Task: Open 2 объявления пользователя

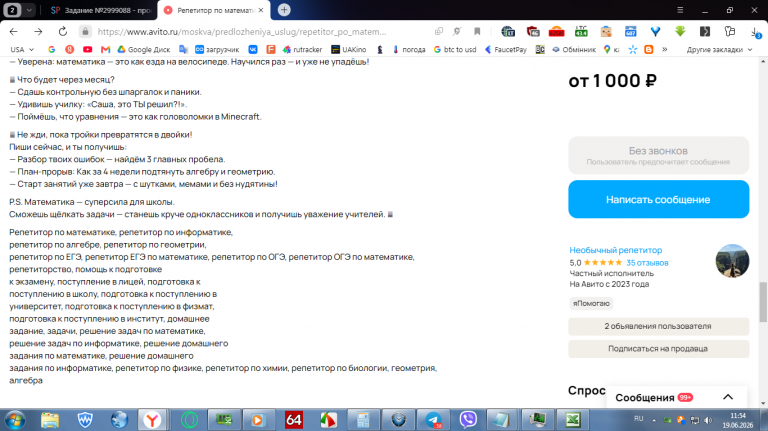Action: (x=658, y=326)
